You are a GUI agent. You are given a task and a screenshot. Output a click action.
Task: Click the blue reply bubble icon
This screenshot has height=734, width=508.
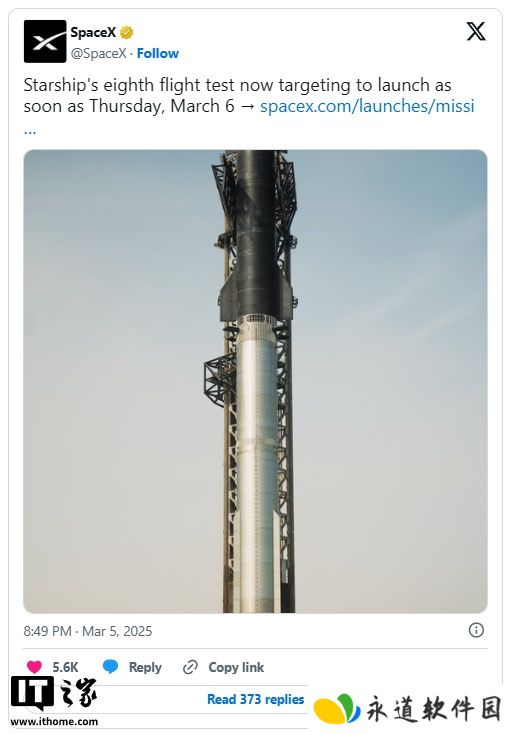[110, 667]
